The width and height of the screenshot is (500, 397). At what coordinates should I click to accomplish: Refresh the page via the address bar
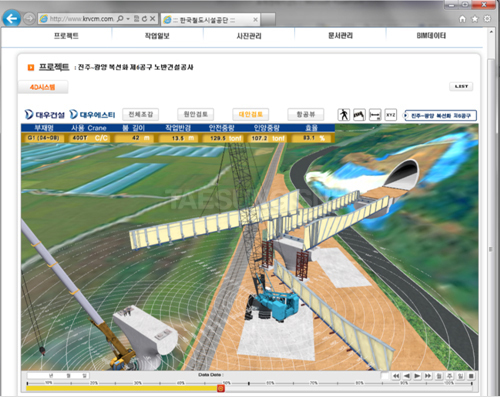click(144, 19)
